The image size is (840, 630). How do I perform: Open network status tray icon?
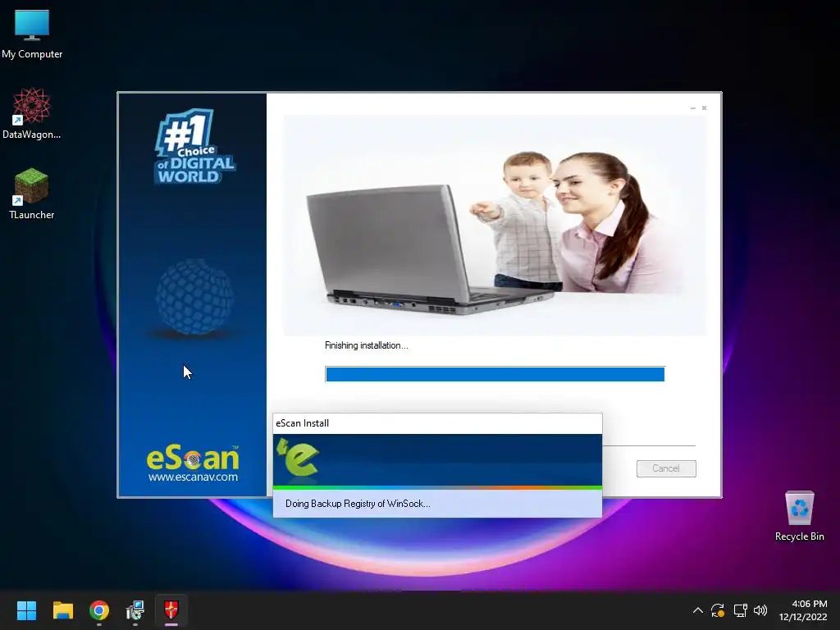(741, 610)
